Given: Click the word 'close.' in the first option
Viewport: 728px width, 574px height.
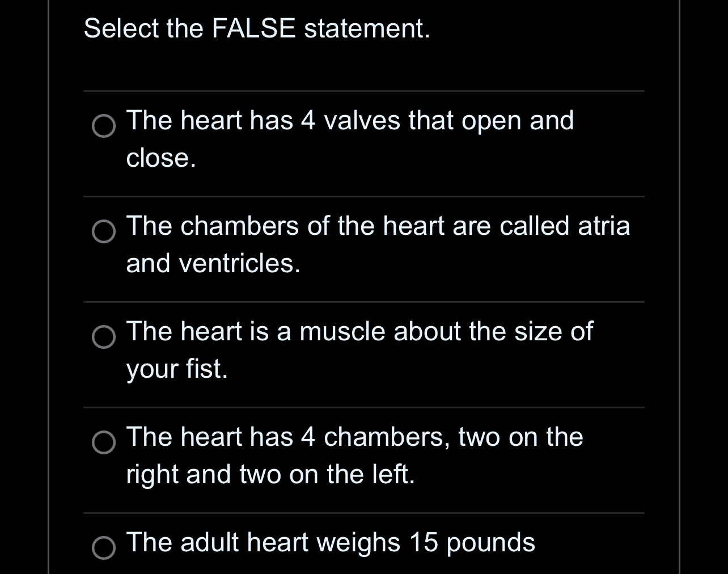Looking at the screenshot, I should coord(160,158).
